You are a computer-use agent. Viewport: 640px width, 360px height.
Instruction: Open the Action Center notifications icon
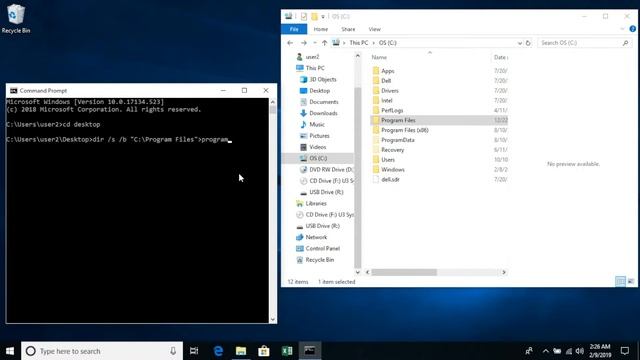pyautogui.click(x=625, y=351)
